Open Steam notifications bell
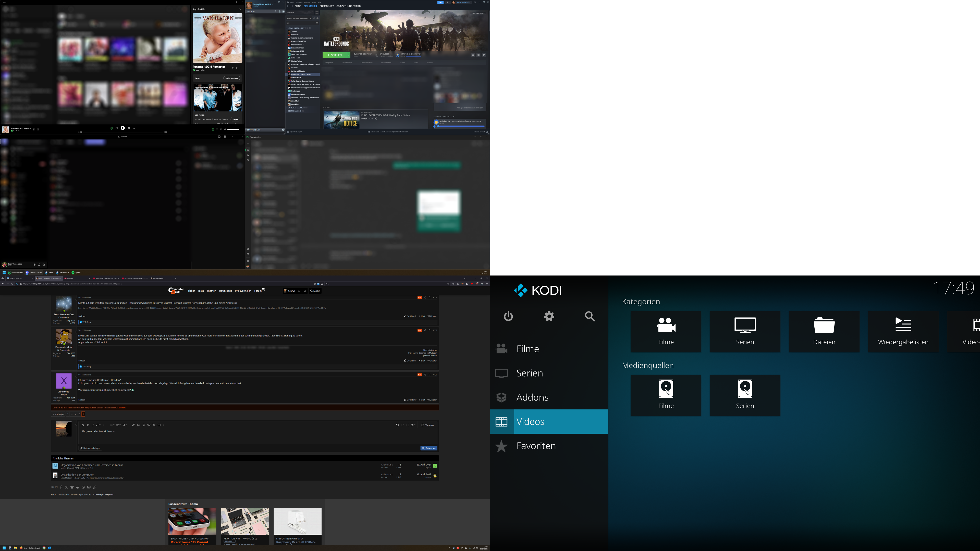Viewport: 980px width, 551px height. [447, 2]
